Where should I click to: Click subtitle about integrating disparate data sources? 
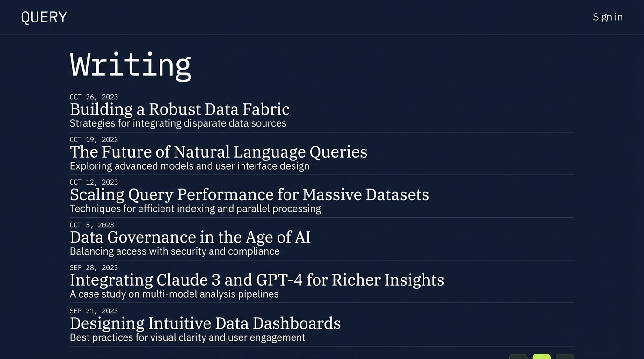[178, 123]
